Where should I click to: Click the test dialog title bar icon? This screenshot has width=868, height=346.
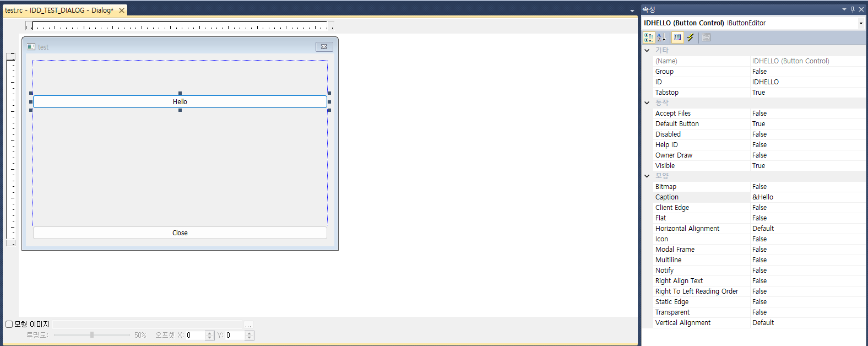click(31, 47)
